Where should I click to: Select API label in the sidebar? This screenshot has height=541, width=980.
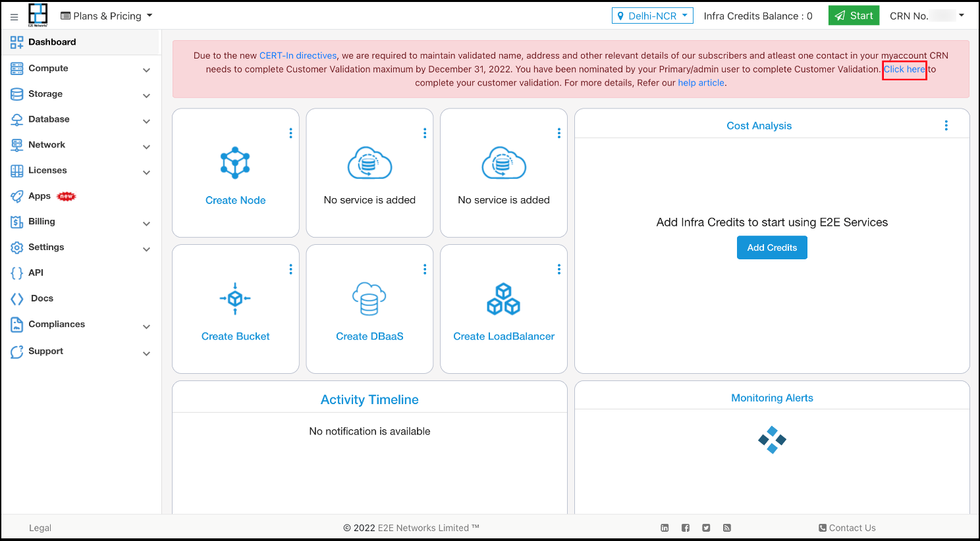pyautogui.click(x=36, y=272)
